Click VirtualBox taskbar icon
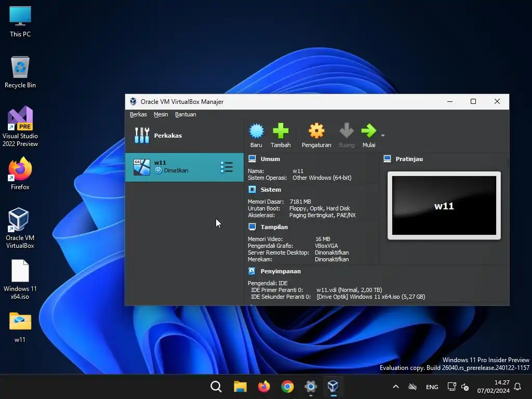Viewport: 532px width, 399px height. click(333, 387)
